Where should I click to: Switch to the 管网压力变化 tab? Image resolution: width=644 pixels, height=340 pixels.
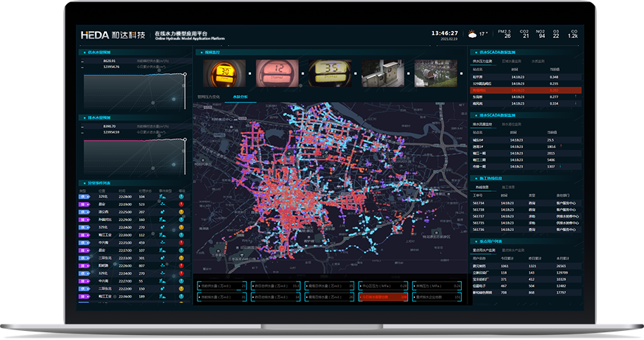tap(208, 96)
